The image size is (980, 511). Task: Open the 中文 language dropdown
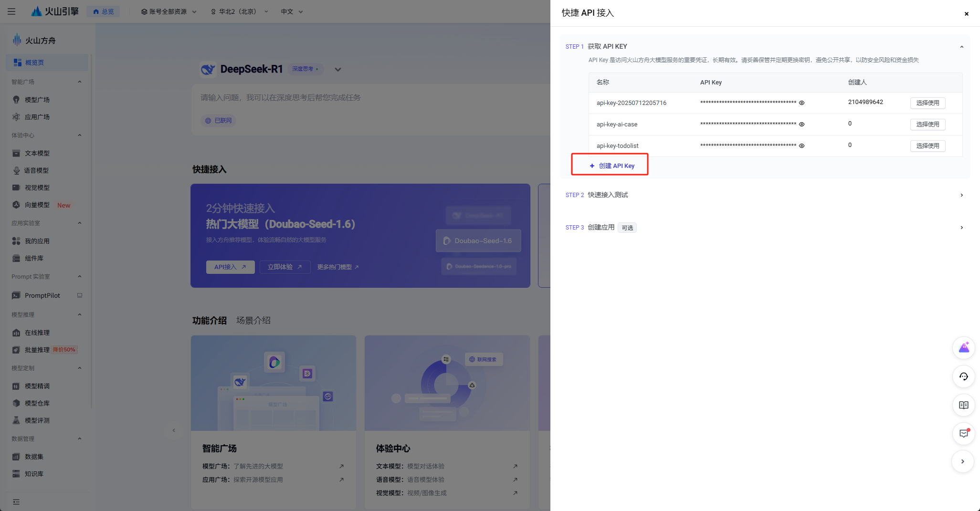292,11
